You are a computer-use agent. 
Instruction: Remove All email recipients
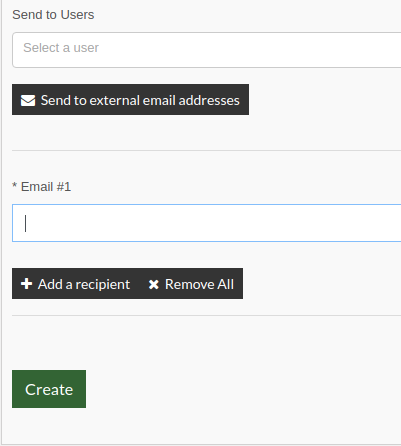coord(191,284)
